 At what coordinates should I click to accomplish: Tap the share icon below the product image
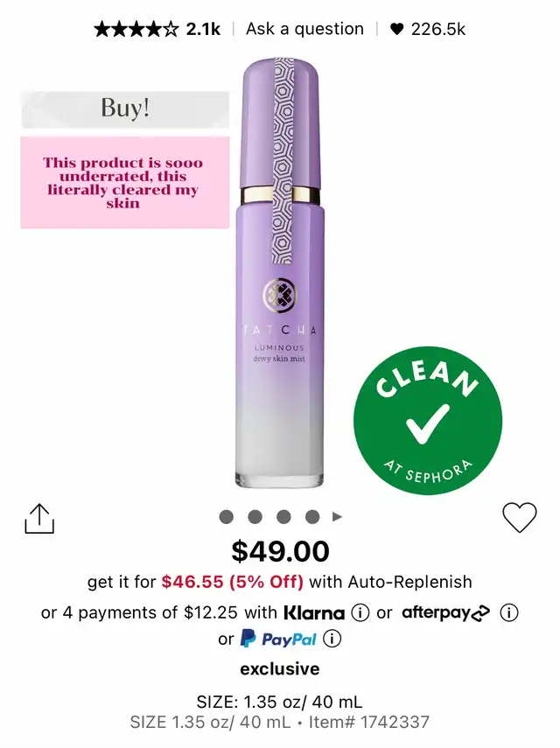pyautogui.click(x=39, y=519)
